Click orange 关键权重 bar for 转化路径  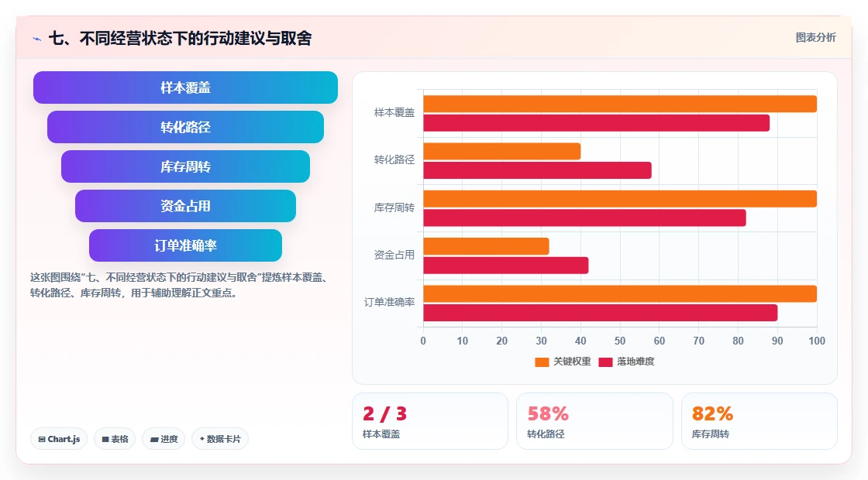coord(502,152)
